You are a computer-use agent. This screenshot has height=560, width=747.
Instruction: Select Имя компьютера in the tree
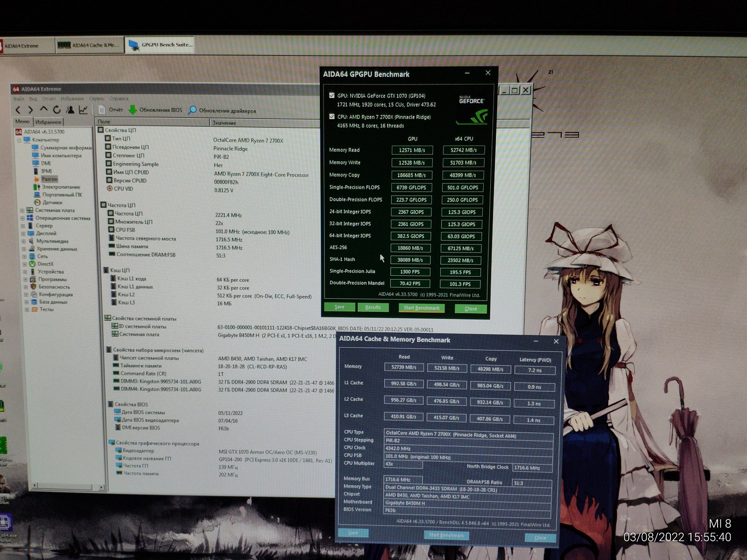click(56, 155)
